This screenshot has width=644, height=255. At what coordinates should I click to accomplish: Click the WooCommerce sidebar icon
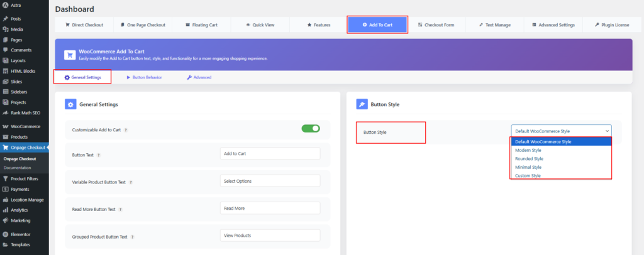pyautogui.click(x=6, y=126)
